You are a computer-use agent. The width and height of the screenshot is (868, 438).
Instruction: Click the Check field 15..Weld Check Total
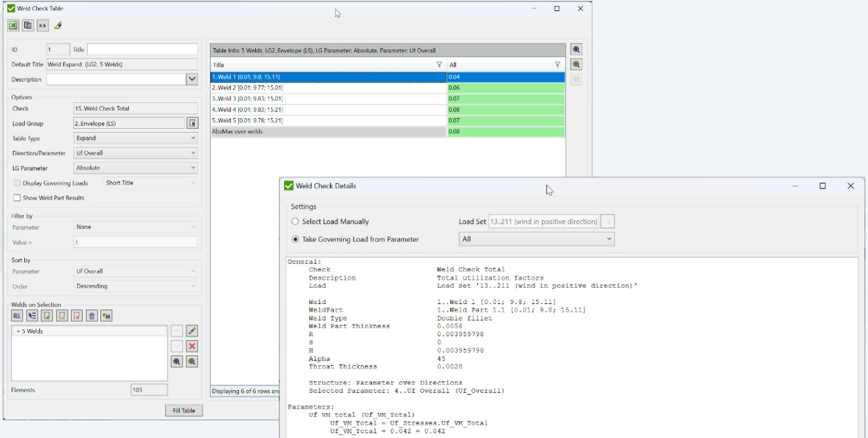tap(136, 108)
